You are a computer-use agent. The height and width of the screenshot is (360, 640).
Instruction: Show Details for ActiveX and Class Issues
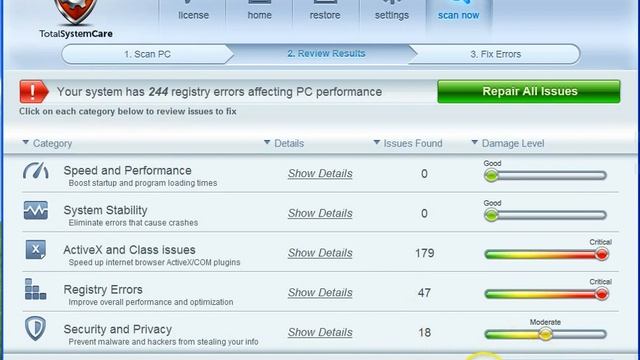pos(320,253)
